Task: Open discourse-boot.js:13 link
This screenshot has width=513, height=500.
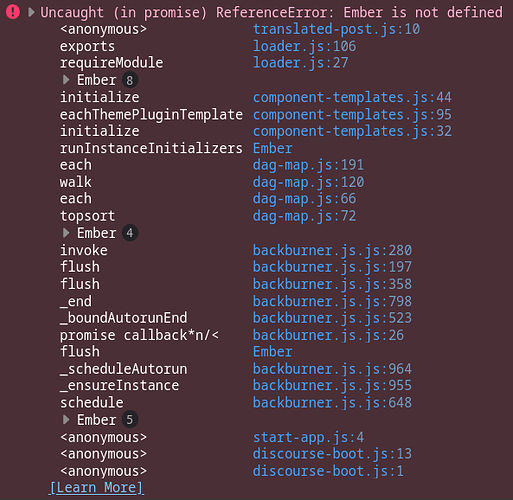Action: click(332, 454)
